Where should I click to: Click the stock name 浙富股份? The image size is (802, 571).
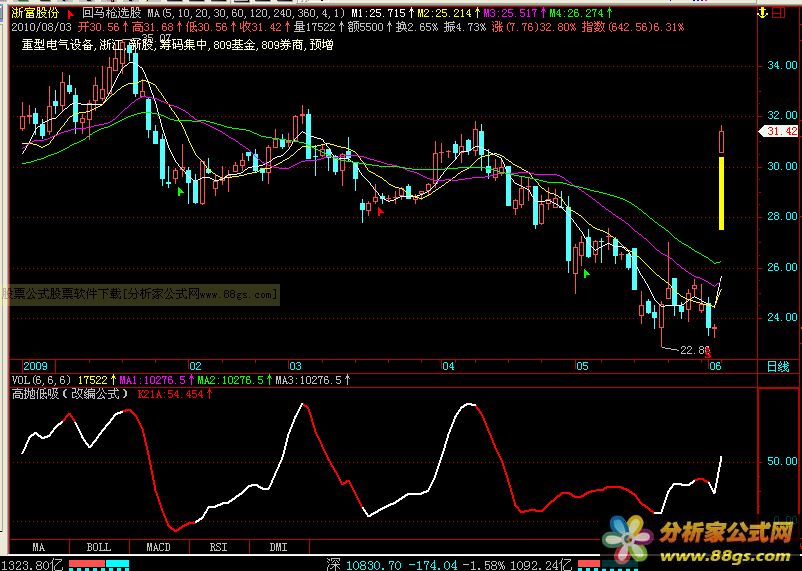(35, 13)
